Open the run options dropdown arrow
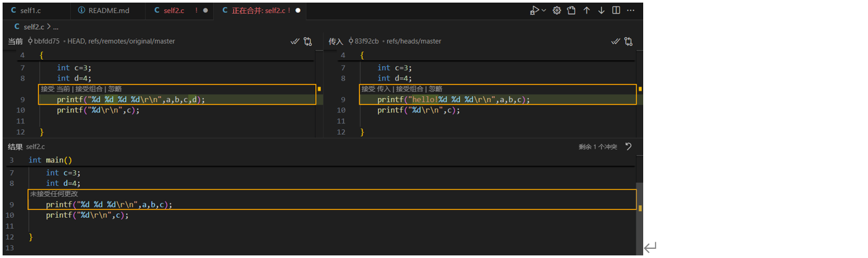Image resolution: width=868 pixels, height=258 pixels. coord(544,10)
